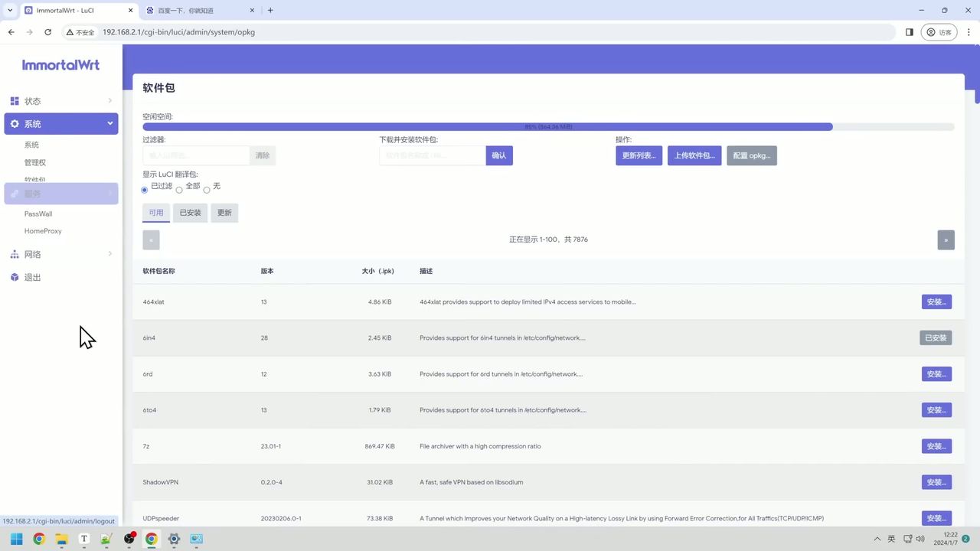Viewport: 980px width, 551px height.
Task: Expand the 网络 menu chevron
Action: pyautogui.click(x=109, y=254)
